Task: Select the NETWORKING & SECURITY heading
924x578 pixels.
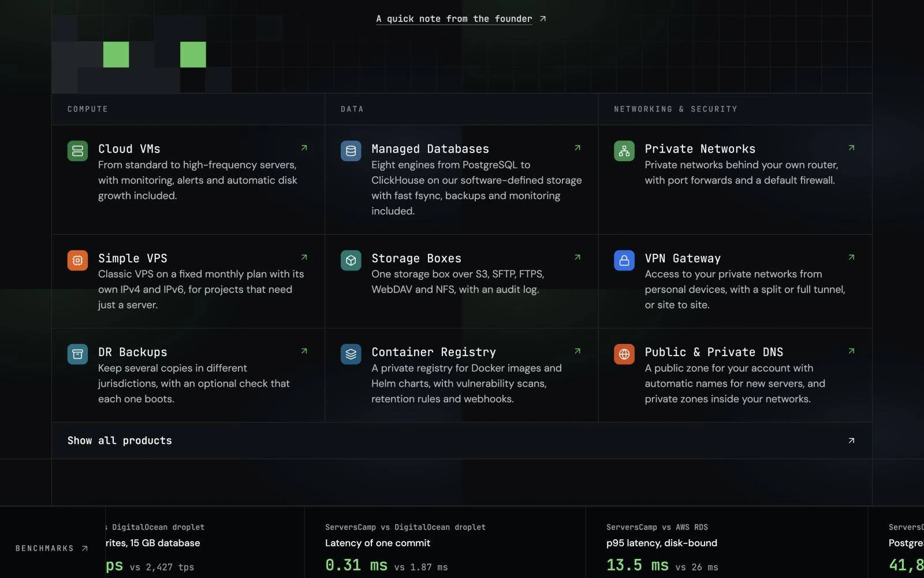Action: 676,109
